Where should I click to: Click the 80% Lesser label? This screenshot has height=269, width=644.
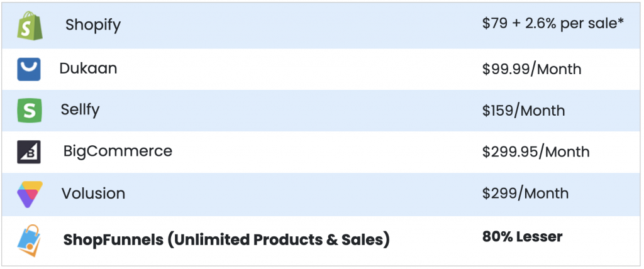click(523, 237)
